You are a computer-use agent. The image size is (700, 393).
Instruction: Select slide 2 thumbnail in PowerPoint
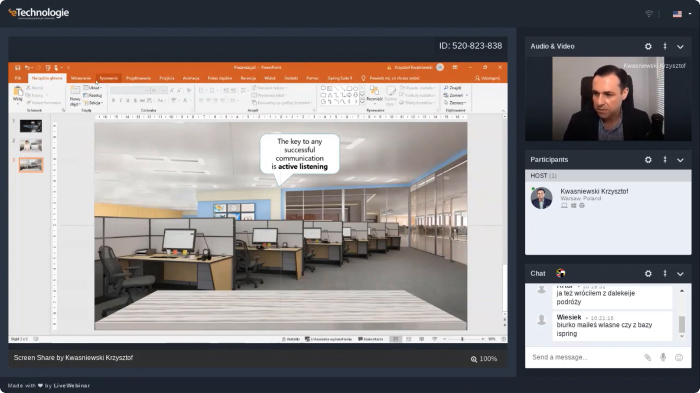click(x=31, y=145)
